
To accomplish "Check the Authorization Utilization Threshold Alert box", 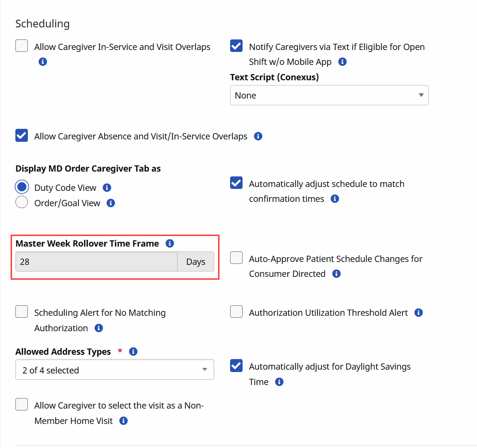I will tap(236, 312).
